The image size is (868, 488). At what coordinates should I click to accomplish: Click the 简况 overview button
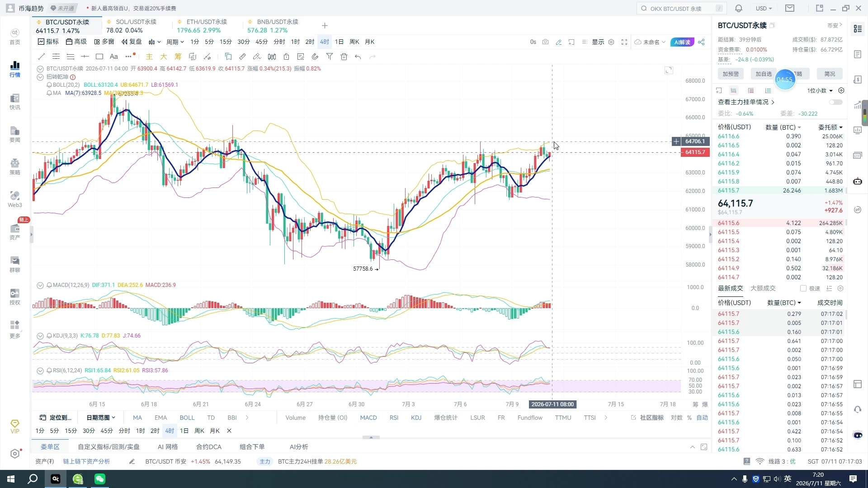[830, 74]
